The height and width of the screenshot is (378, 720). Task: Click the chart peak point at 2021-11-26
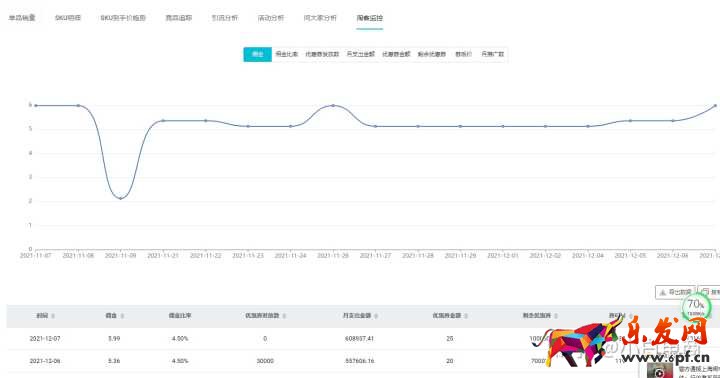pyautogui.click(x=333, y=106)
